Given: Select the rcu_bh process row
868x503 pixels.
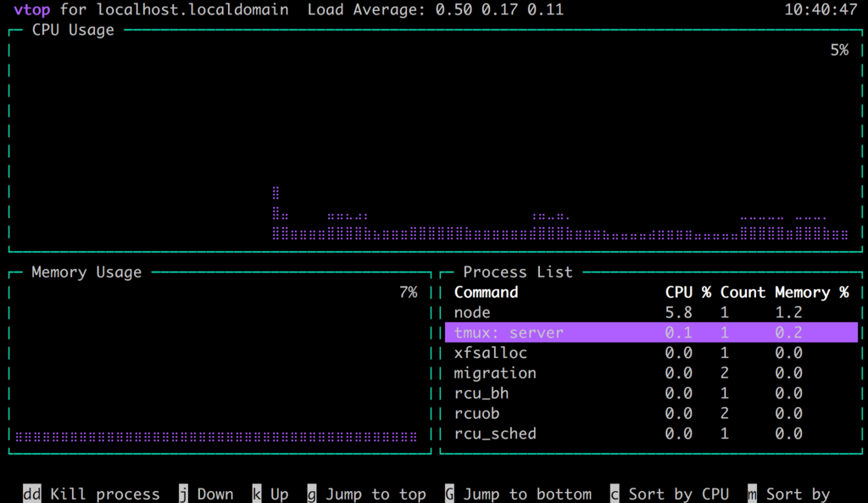Looking at the screenshot, I should (x=651, y=394).
